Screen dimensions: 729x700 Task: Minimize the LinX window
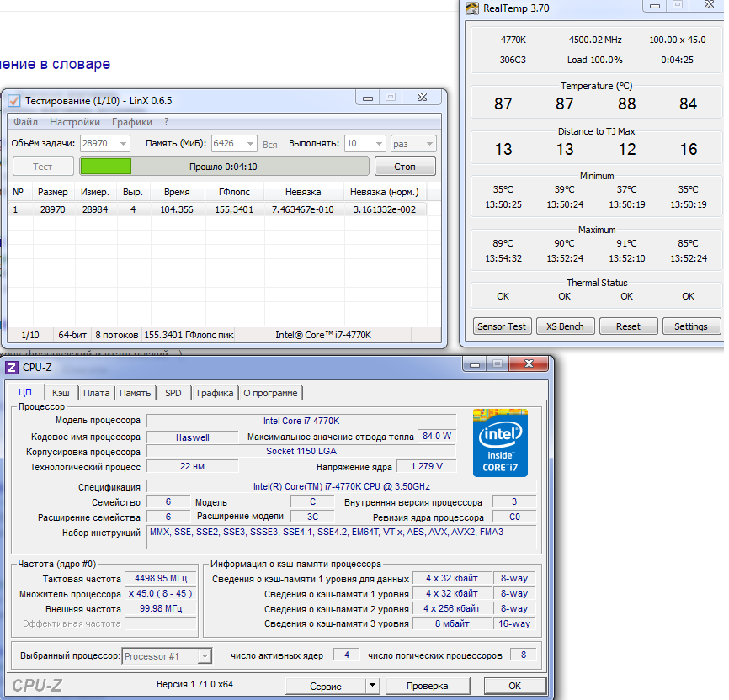(368, 98)
